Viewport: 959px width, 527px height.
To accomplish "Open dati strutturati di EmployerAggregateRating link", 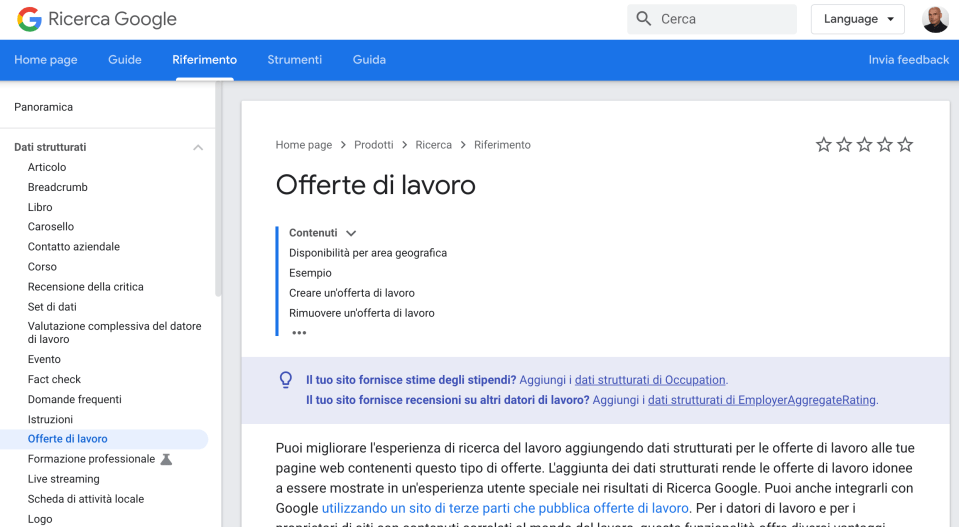I will [761, 400].
